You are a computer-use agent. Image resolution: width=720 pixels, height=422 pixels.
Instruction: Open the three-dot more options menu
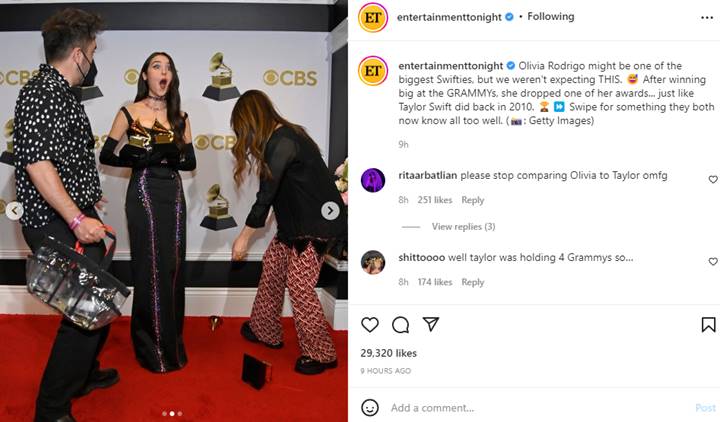707,18
